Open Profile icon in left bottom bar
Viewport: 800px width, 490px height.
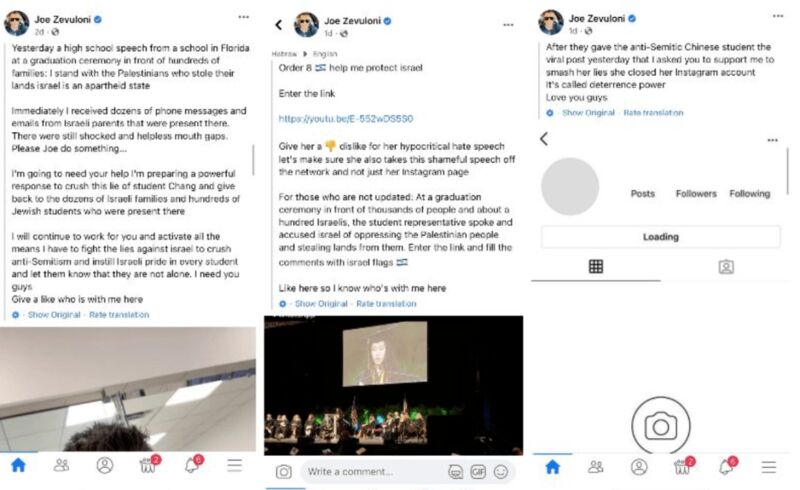[105, 466]
